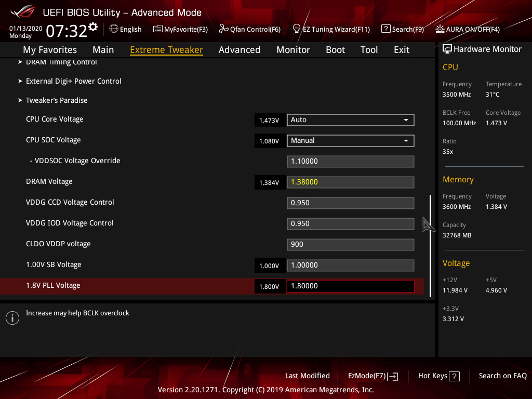Click the vertical scrollbar in settings list
Viewport: 532px width, 399px height.
point(431,246)
